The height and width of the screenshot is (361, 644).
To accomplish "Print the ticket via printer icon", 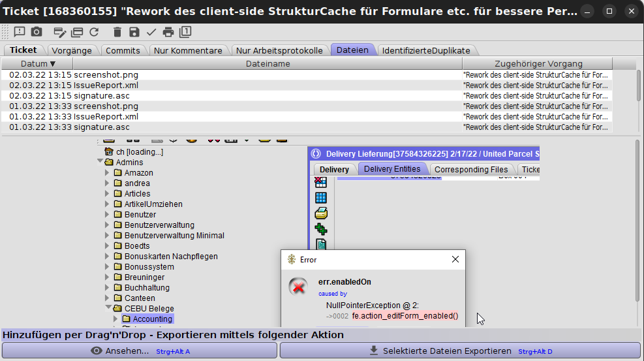I will [x=168, y=32].
